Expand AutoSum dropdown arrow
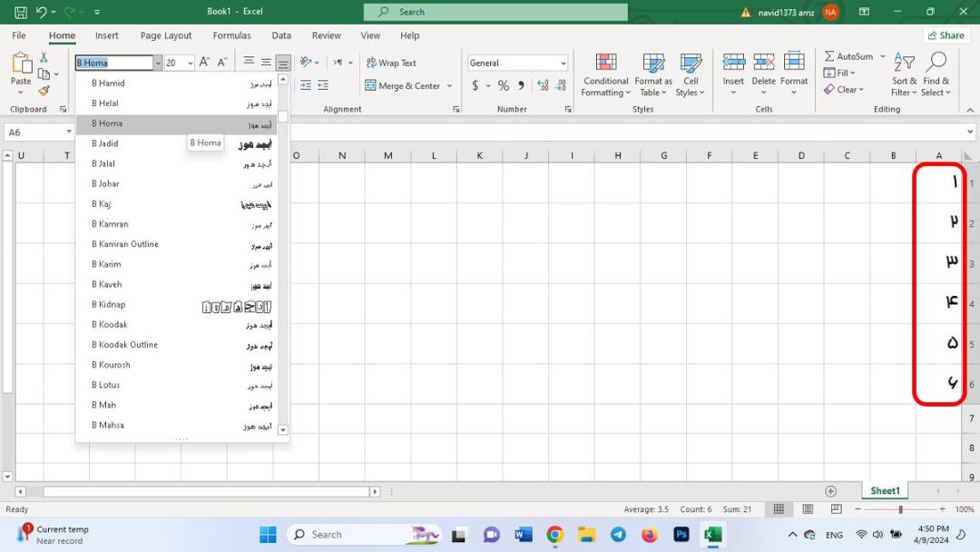The width and height of the screenshot is (980, 552). point(883,56)
